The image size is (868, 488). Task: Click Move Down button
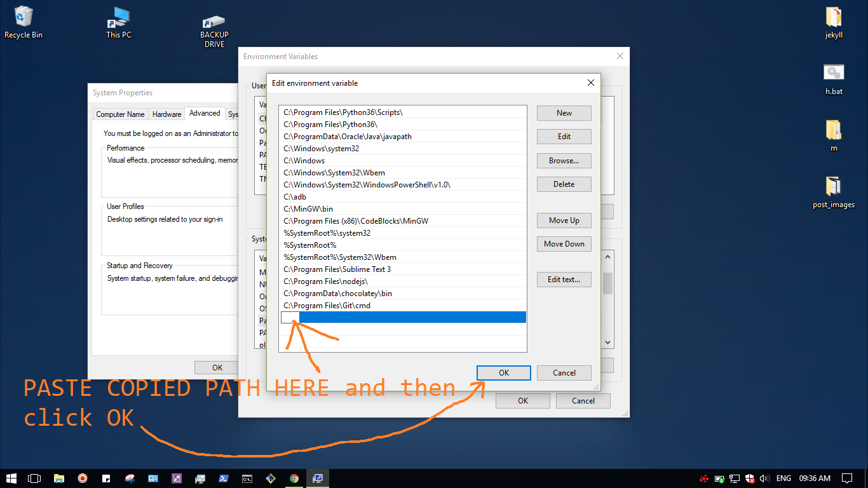564,244
